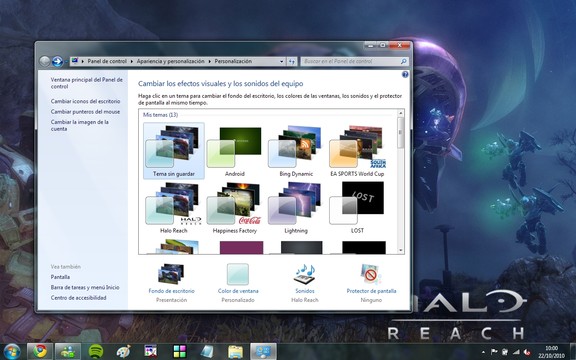Click Protector de pantalla link text
This screenshot has height=360, width=576.
click(x=371, y=291)
